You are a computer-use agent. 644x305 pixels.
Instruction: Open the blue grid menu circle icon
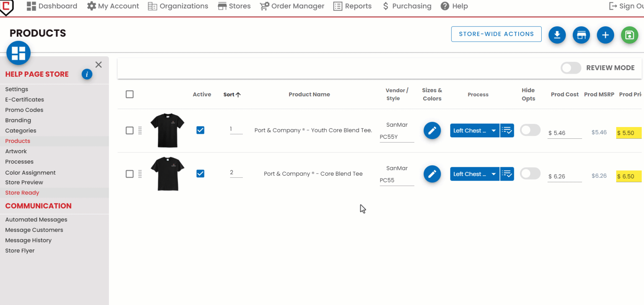tap(18, 53)
